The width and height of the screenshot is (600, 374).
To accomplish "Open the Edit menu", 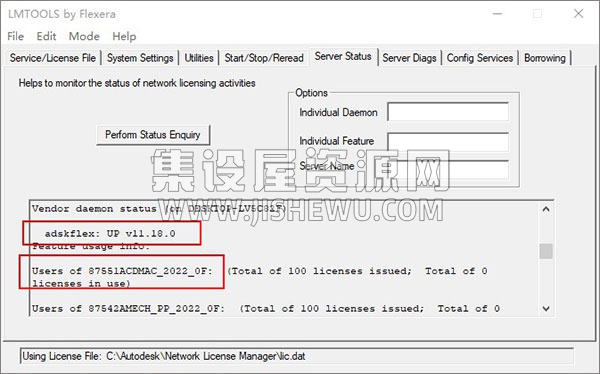I will pos(46,36).
